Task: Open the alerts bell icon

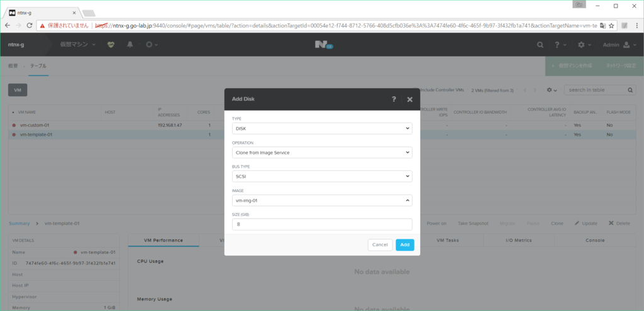Action: point(130,45)
